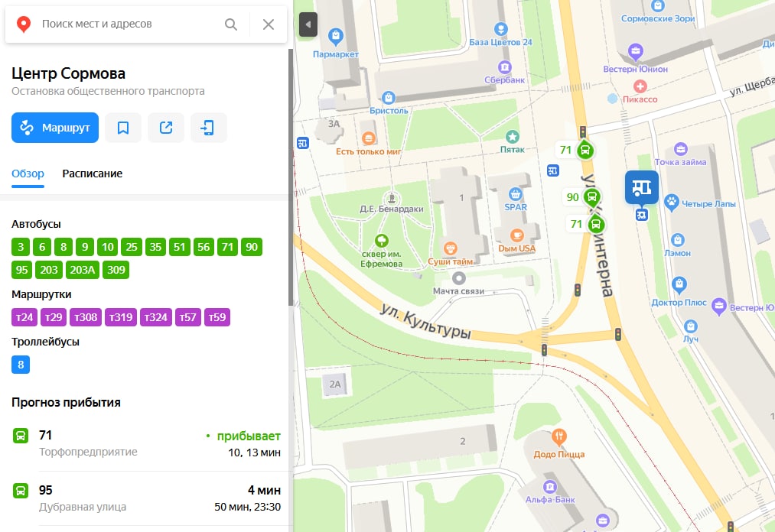Click the search magnifier icon

(231, 24)
